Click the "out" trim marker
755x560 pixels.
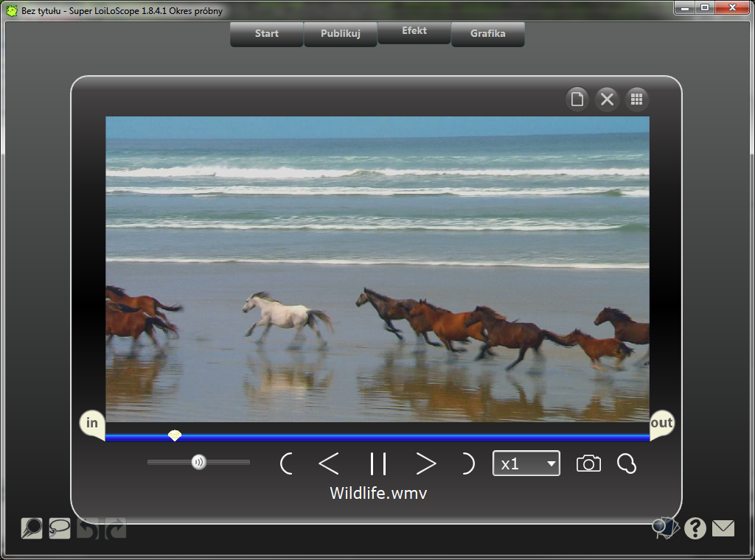[661, 424]
